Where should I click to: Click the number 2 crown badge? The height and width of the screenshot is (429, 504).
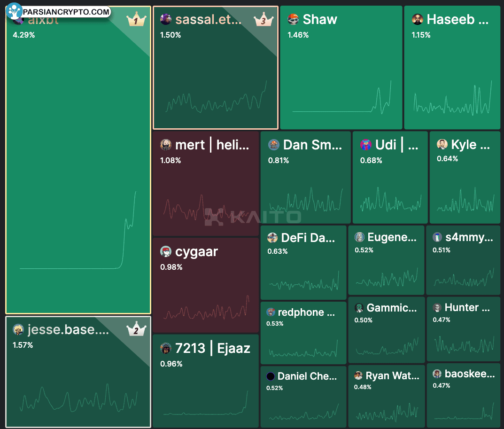tap(136, 329)
